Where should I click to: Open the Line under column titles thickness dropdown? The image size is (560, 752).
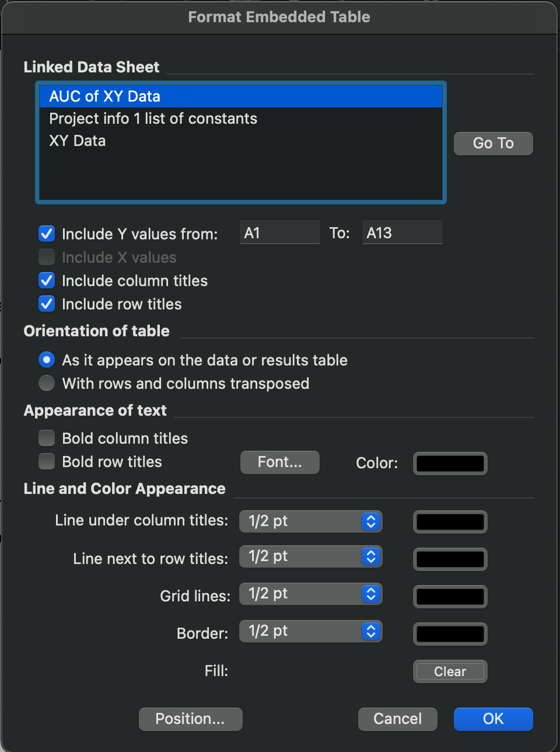coord(311,521)
